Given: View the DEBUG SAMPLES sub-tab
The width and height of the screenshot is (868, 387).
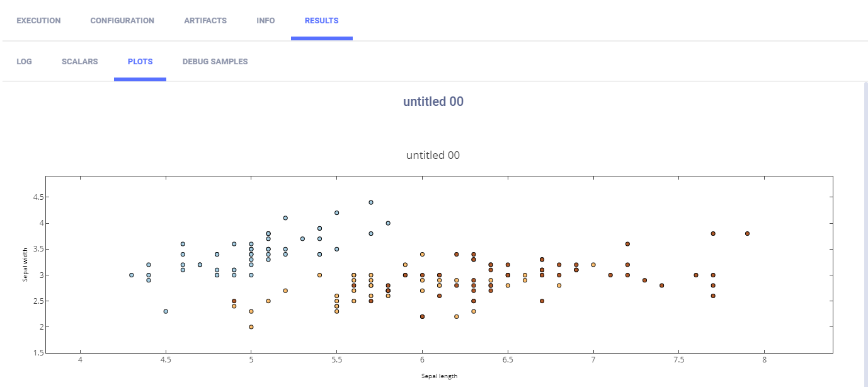Looking at the screenshot, I should tap(215, 62).
